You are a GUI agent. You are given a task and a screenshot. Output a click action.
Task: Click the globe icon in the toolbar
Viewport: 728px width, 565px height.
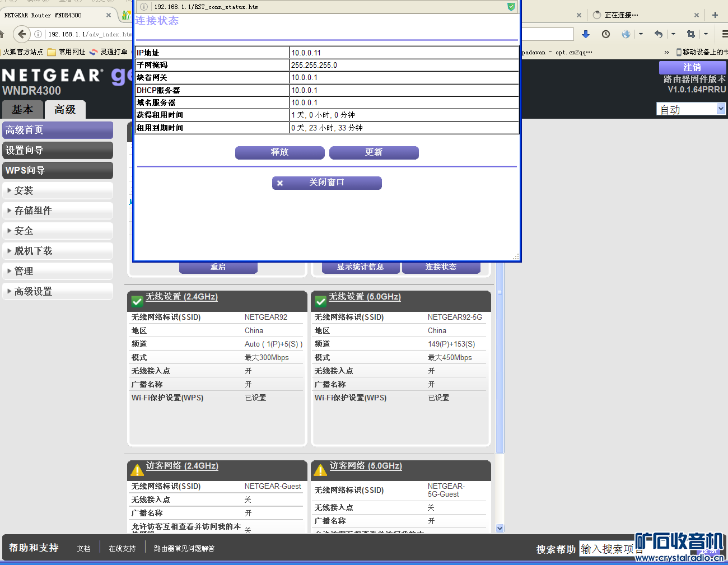coord(626,34)
